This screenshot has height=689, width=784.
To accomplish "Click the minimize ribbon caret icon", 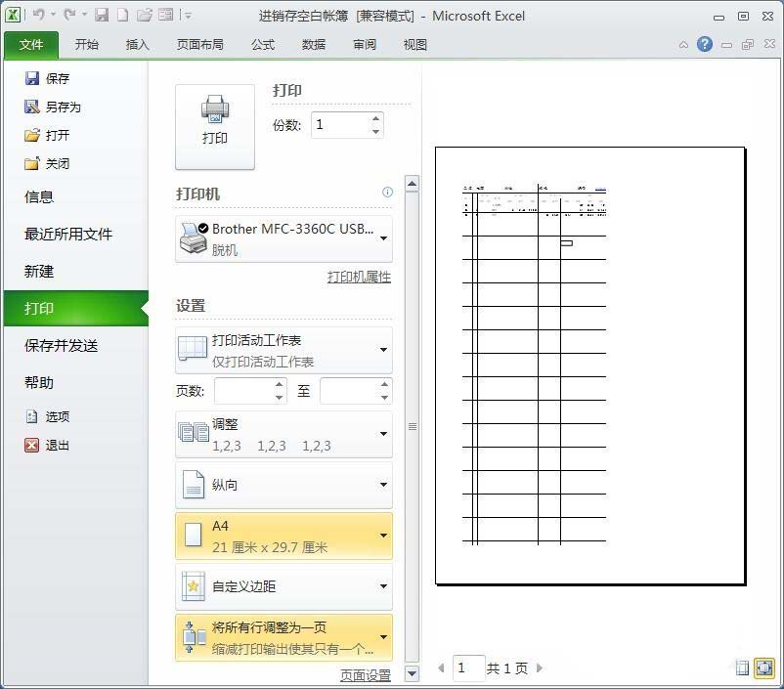I will 683,45.
